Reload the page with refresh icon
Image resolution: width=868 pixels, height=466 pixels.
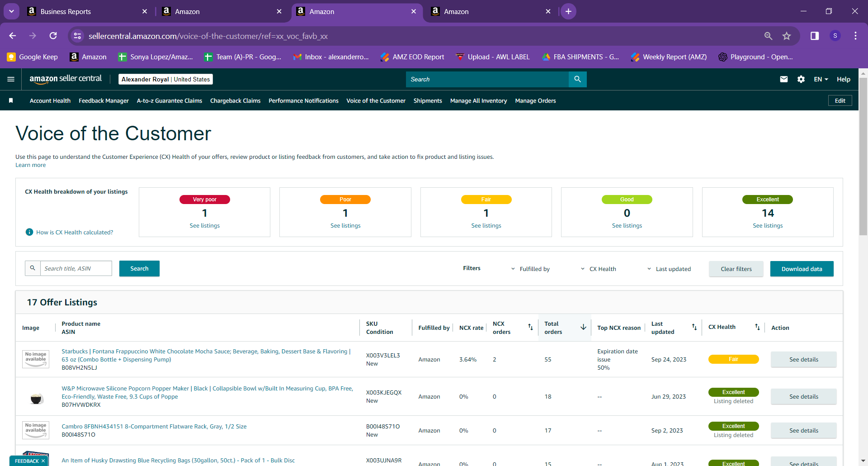[53, 36]
